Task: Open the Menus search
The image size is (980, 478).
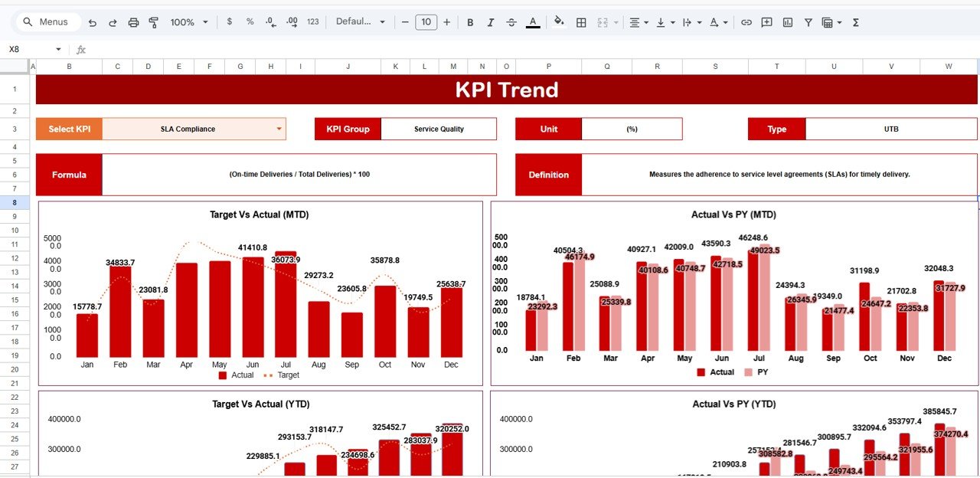Action: click(x=46, y=21)
